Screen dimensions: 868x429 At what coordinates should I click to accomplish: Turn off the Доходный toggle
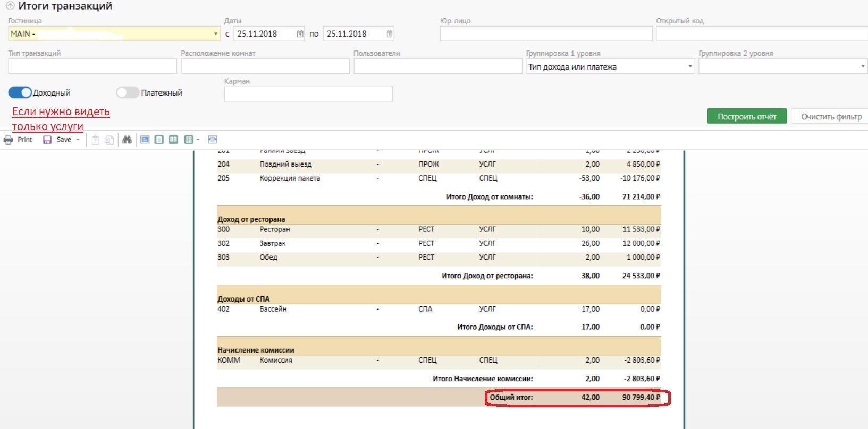coord(20,92)
